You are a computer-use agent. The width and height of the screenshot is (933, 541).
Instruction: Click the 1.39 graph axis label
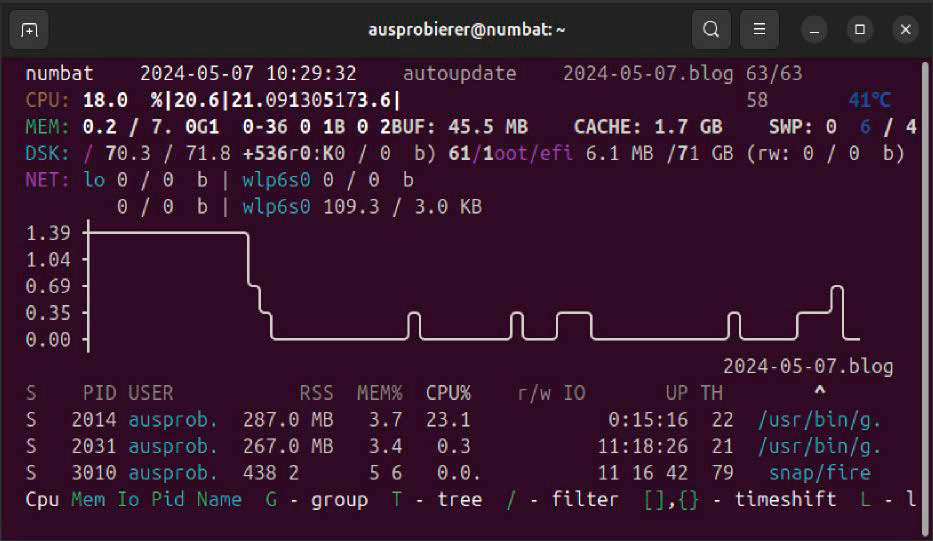48,233
